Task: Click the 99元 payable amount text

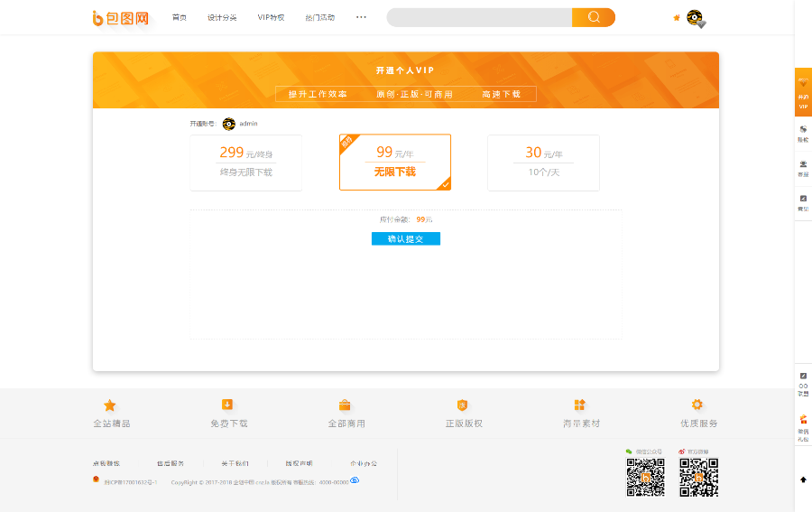Action: click(424, 219)
